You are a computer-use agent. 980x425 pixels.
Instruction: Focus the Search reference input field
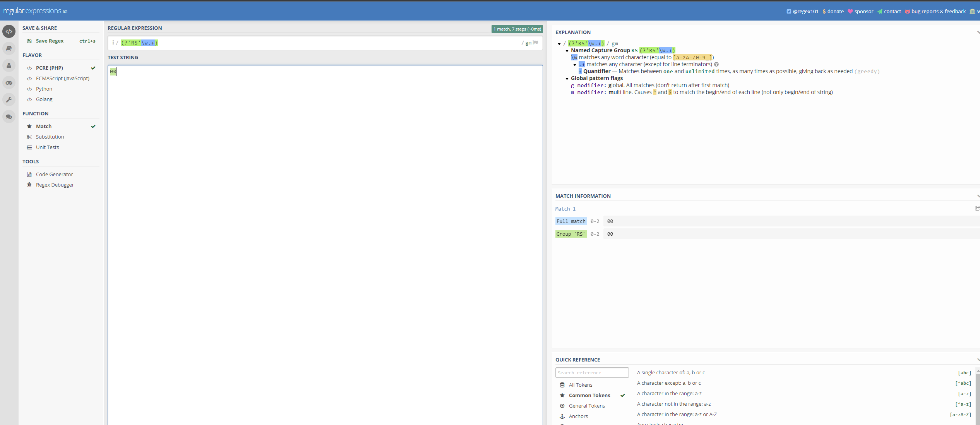pyautogui.click(x=592, y=372)
